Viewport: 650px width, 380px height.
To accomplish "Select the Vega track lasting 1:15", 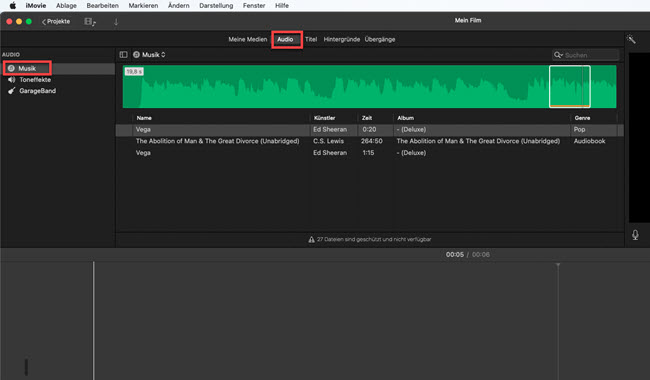I will point(369,153).
